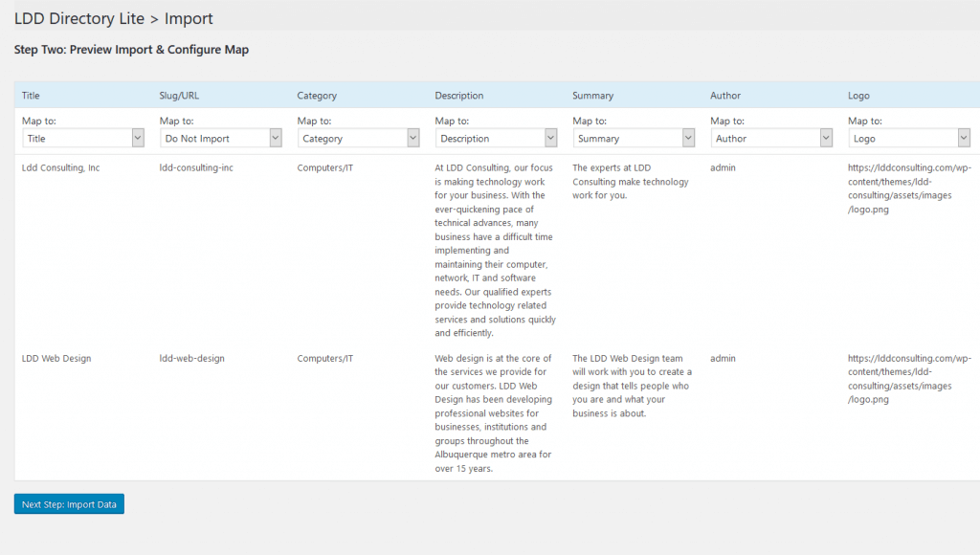
Task: Click the 'Map to:' label under Logo
Action: pos(865,121)
